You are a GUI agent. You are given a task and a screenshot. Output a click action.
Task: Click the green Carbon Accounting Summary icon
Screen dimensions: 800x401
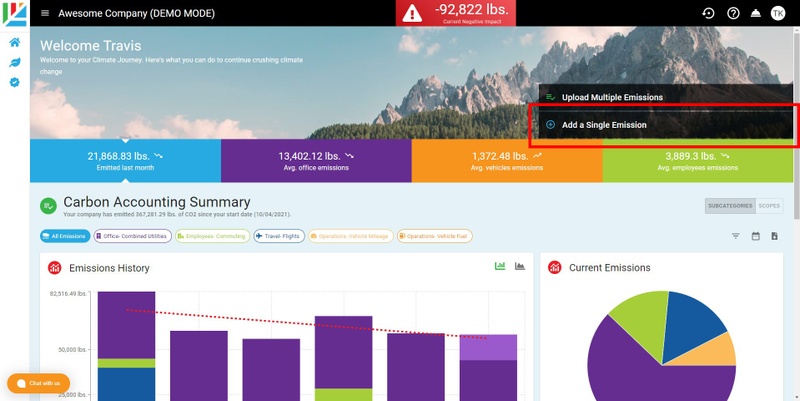click(48, 206)
